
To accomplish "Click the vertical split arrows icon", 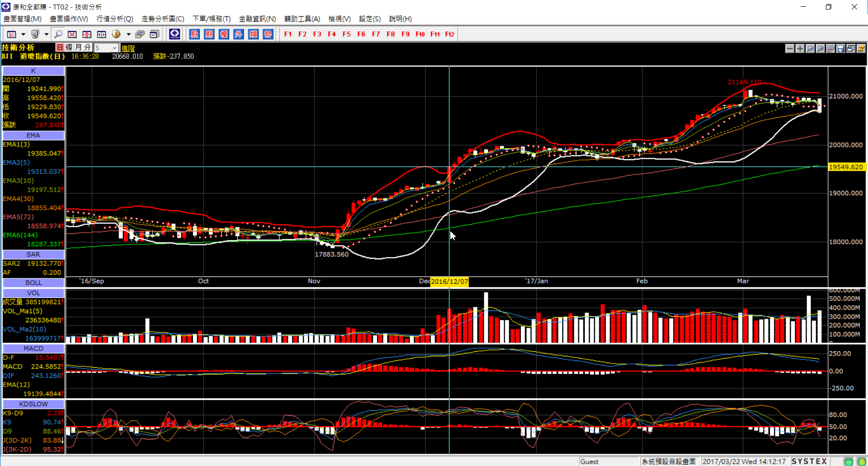I will click(x=87, y=34).
